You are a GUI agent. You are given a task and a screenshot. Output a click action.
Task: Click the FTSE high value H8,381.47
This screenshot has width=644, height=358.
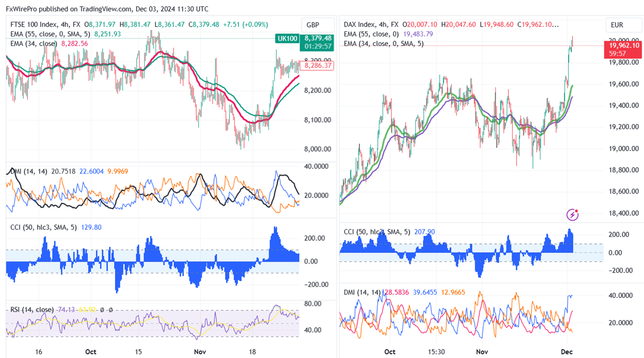[135, 24]
